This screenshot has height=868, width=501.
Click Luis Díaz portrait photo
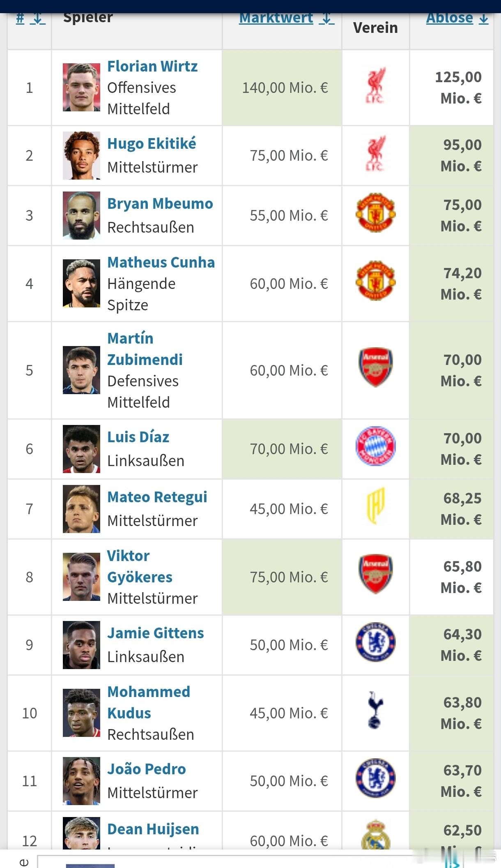(81, 449)
